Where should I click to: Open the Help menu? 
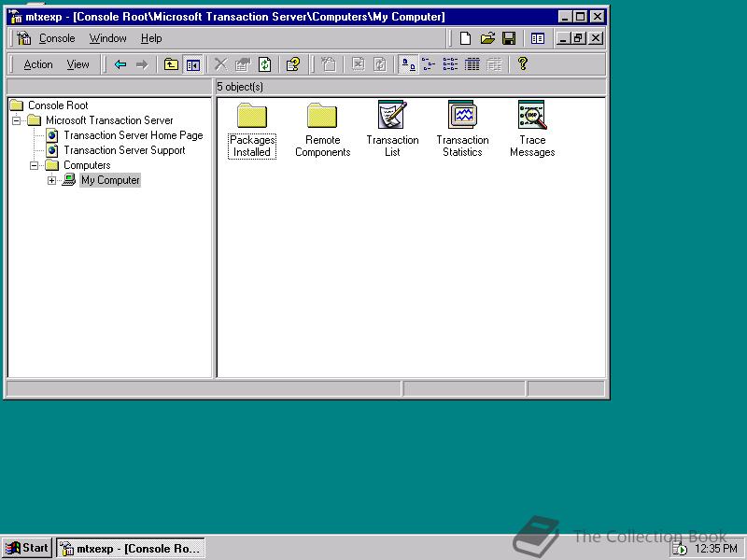pyautogui.click(x=151, y=38)
